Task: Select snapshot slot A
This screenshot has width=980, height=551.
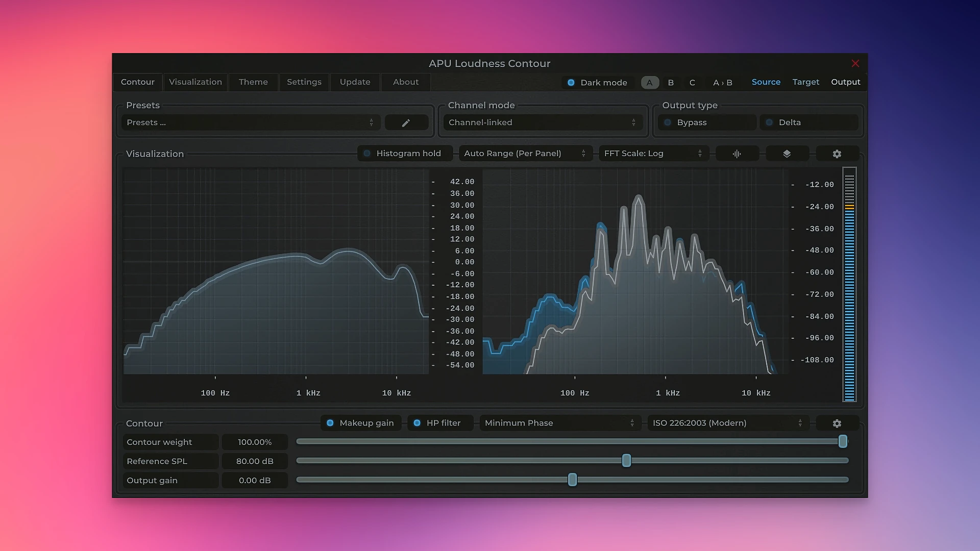Action: point(649,82)
